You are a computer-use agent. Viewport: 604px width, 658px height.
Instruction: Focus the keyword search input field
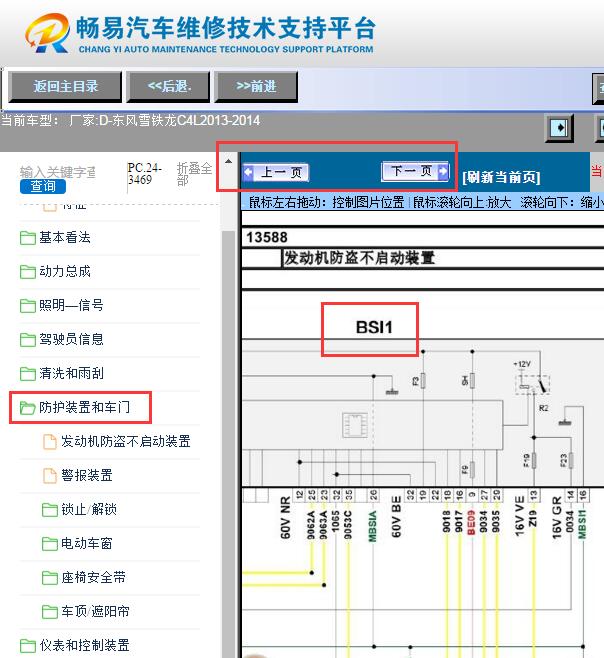point(58,172)
